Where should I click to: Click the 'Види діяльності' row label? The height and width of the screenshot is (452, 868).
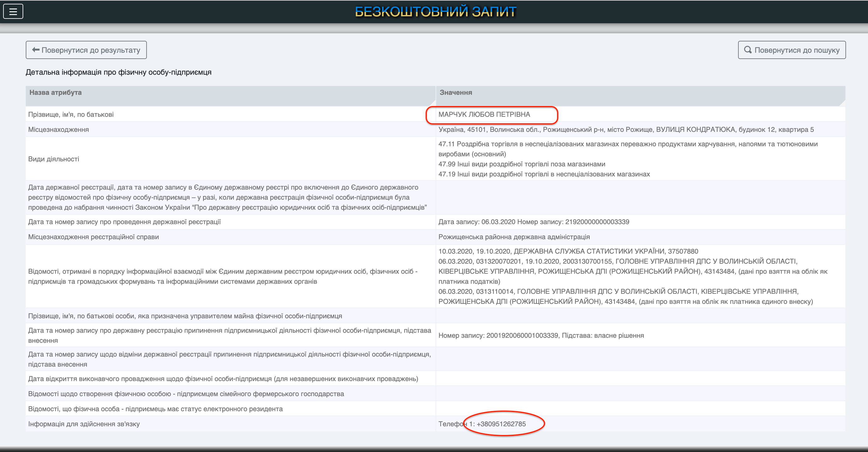(54, 159)
